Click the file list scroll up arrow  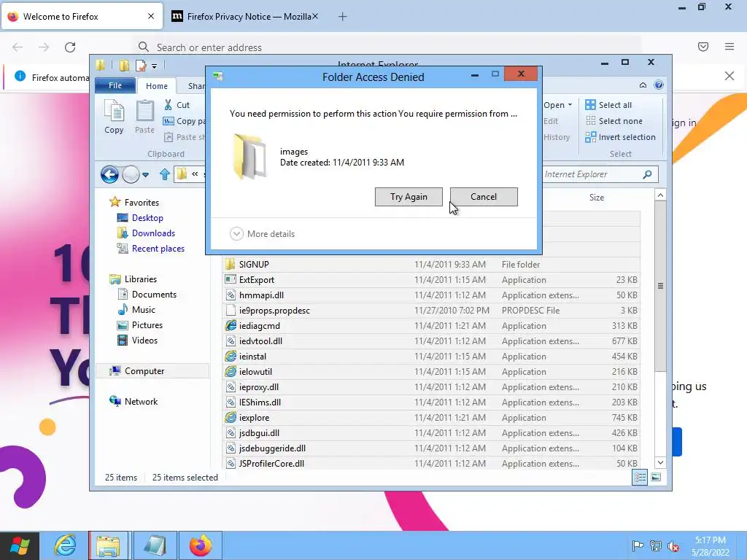pyautogui.click(x=660, y=195)
